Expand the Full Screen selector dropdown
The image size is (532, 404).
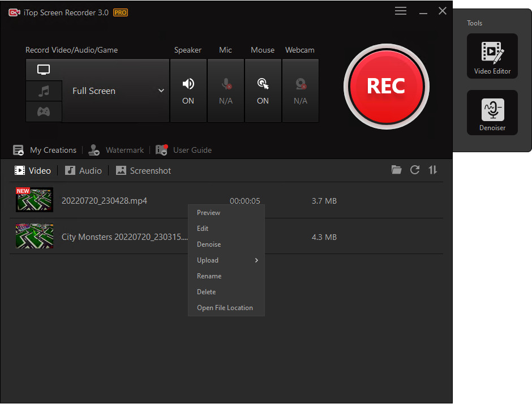click(161, 91)
